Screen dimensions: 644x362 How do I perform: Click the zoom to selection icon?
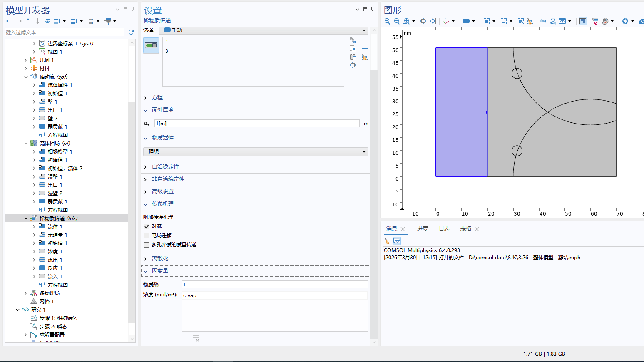coord(423,21)
